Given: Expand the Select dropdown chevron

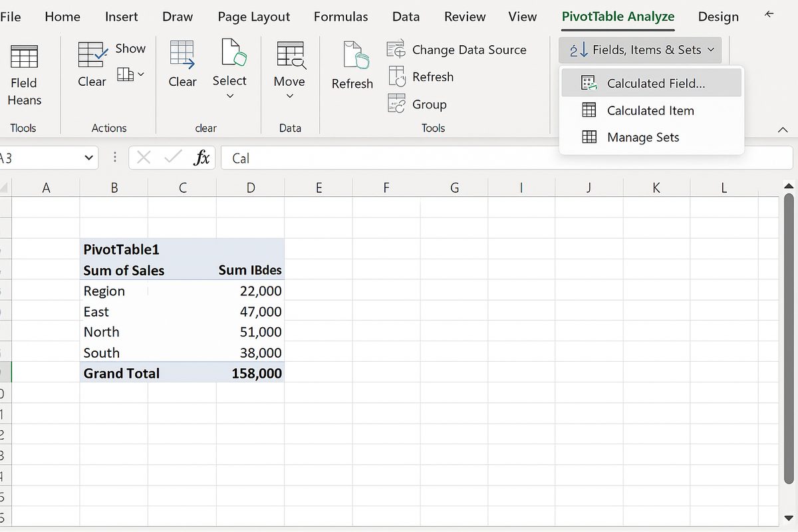Looking at the screenshot, I should click(230, 96).
